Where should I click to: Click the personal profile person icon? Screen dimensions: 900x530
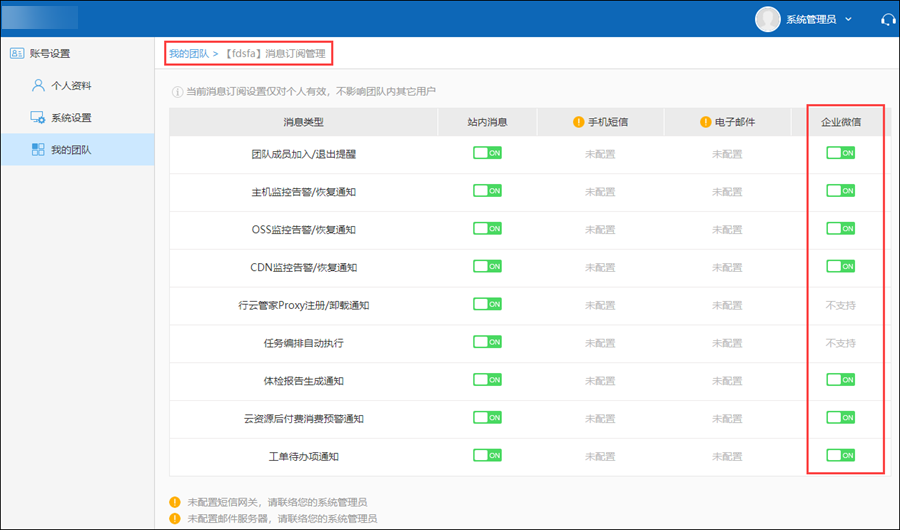(x=38, y=86)
